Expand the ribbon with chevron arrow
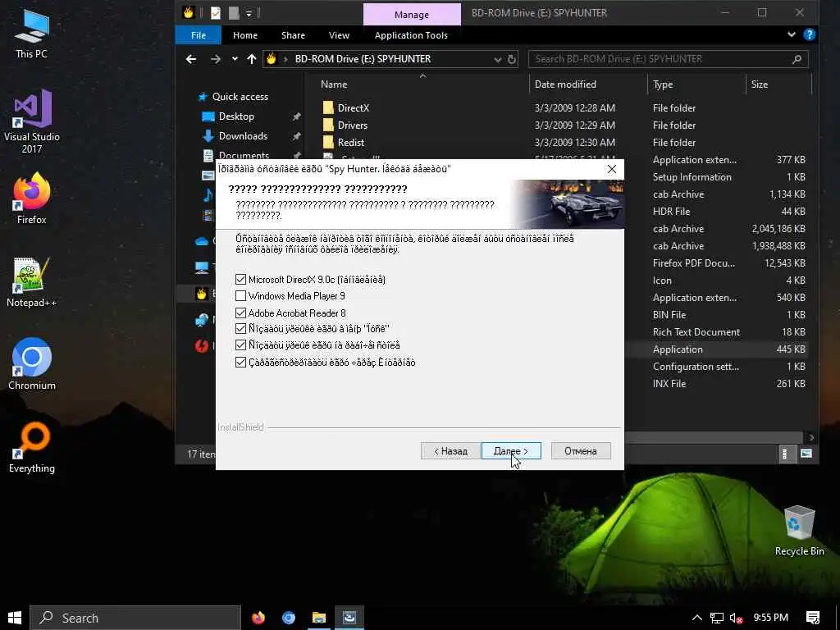840x630 pixels. click(792, 34)
